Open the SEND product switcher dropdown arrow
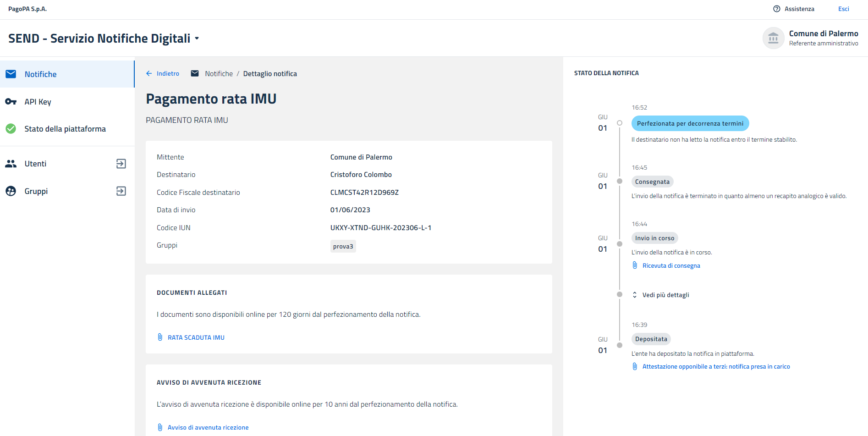This screenshot has height=436, width=868. click(197, 39)
